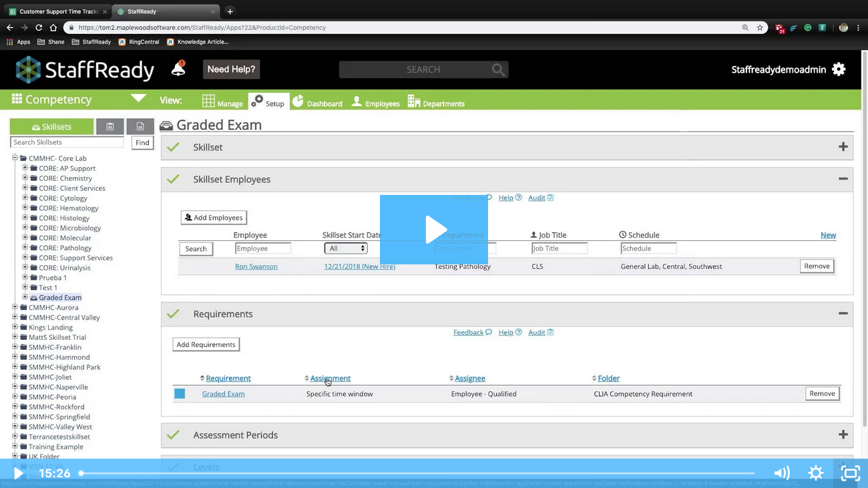Expand the CORE: Microbiology node
The height and width of the screenshot is (488, 868).
[x=25, y=228]
